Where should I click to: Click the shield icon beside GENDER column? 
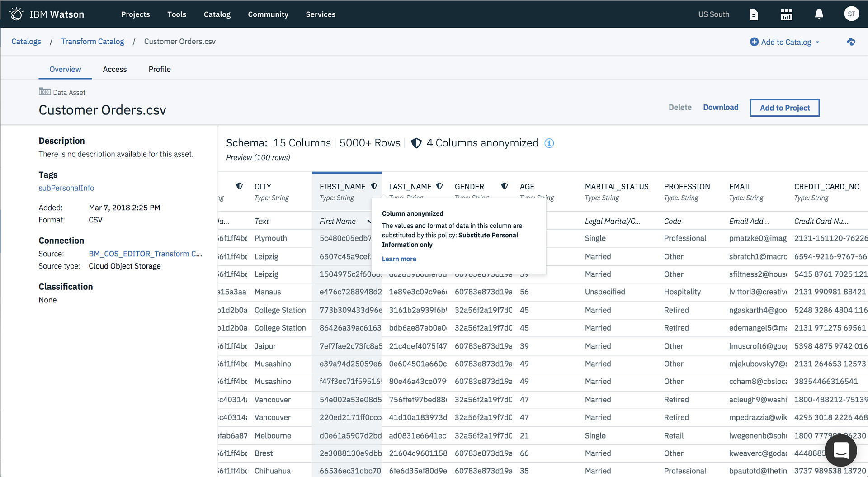[505, 186]
